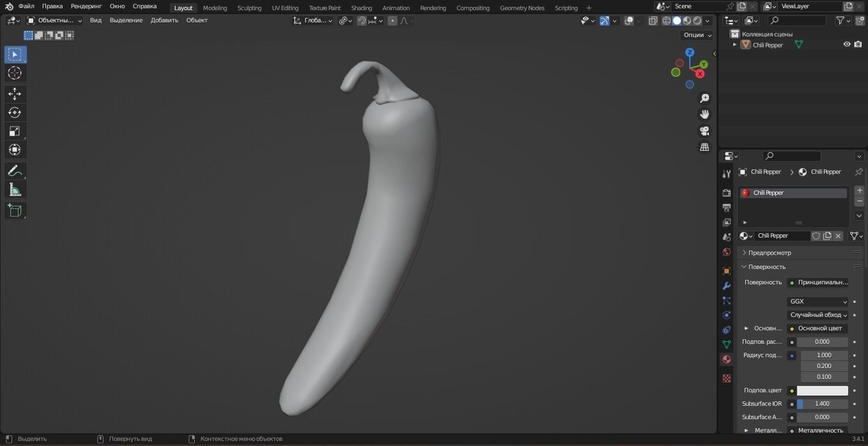Toggle proportional editing button
Viewport: 868px width, 446px height.
click(x=392, y=20)
